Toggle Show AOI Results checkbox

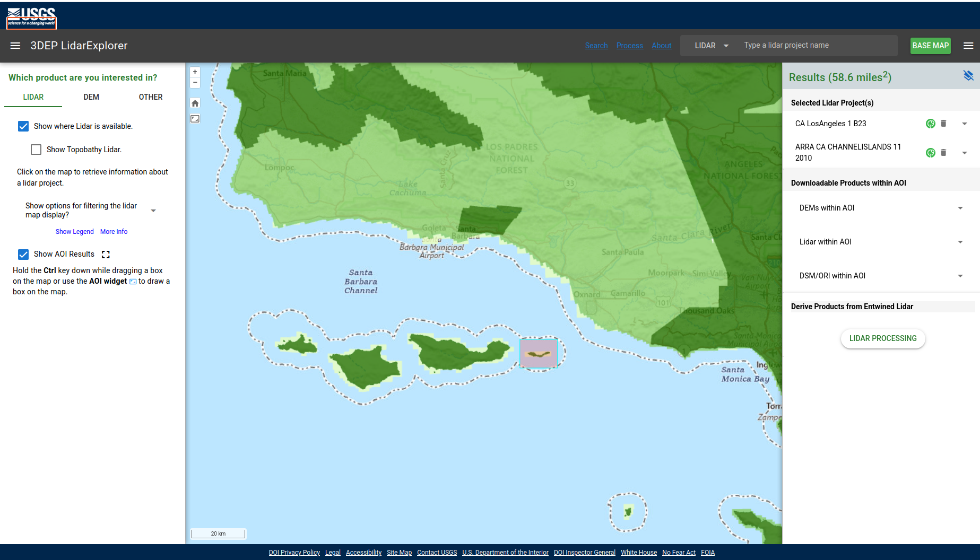coord(23,255)
